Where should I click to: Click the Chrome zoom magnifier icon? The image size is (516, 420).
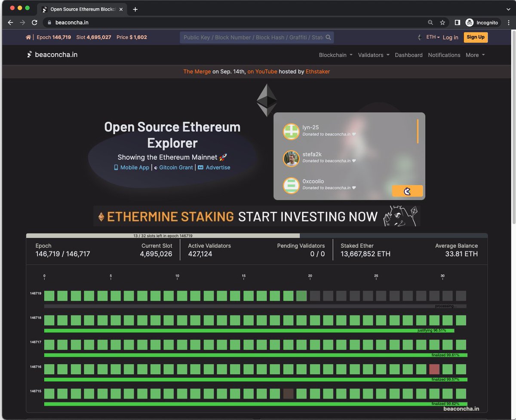(x=430, y=22)
